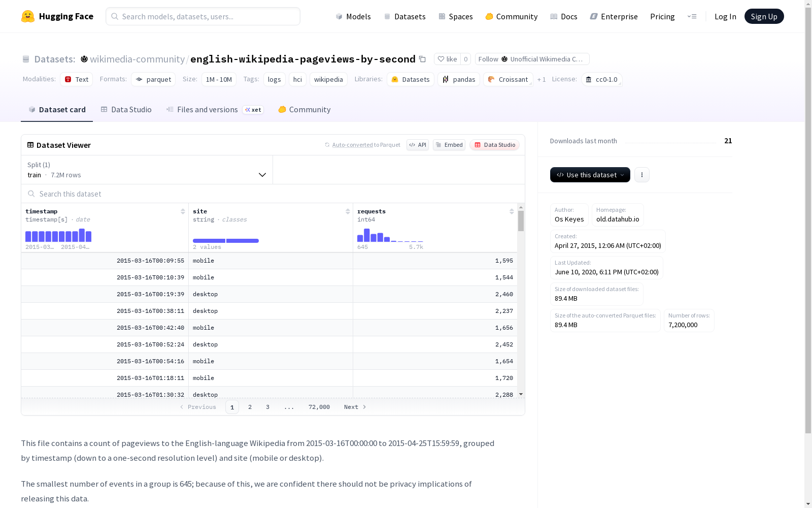
Task: Go to Spaces in the navigation
Action: click(456, 16)
